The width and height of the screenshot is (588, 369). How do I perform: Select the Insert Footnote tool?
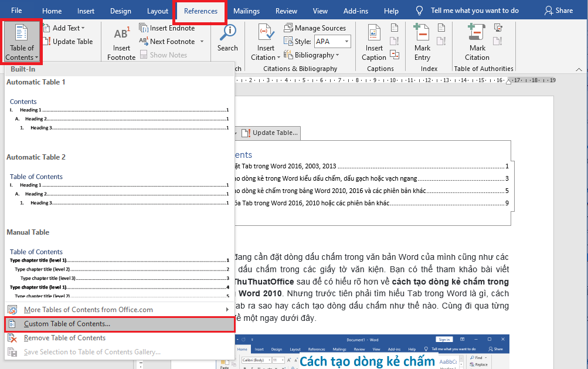click(x=121, y=41)
